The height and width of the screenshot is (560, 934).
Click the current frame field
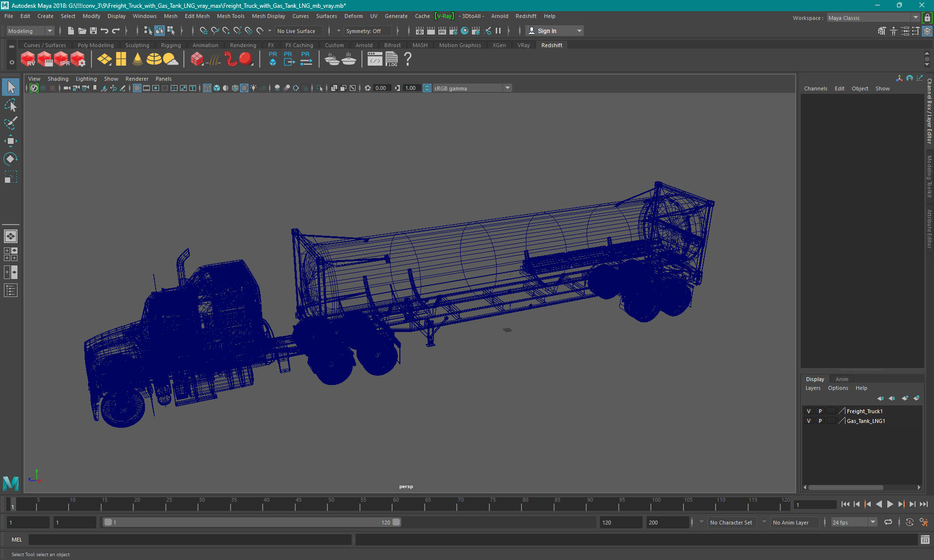[x=815, y=505]
